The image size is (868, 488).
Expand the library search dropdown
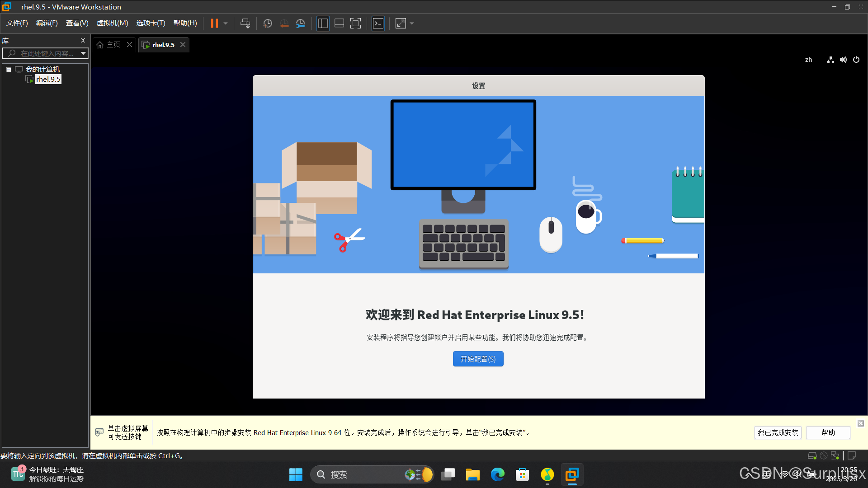(x=83, y=53)
